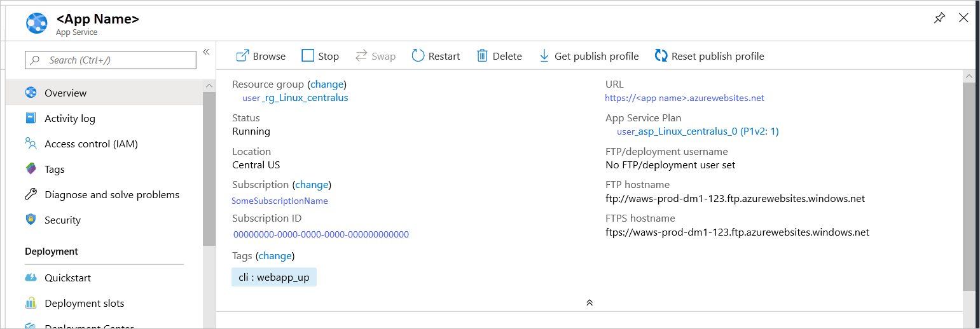Download via the Get publish profile icon
This screenshot has width=980, height=329.
point(544,56)
